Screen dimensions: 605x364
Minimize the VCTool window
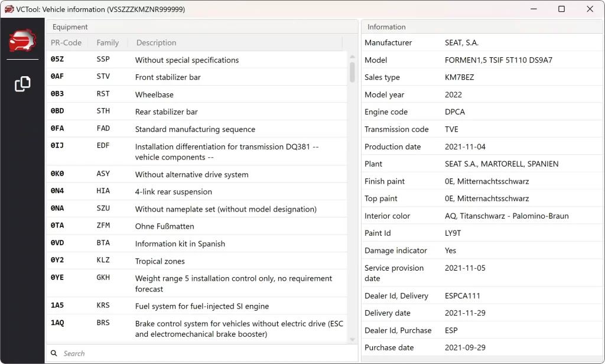point(534,9)
